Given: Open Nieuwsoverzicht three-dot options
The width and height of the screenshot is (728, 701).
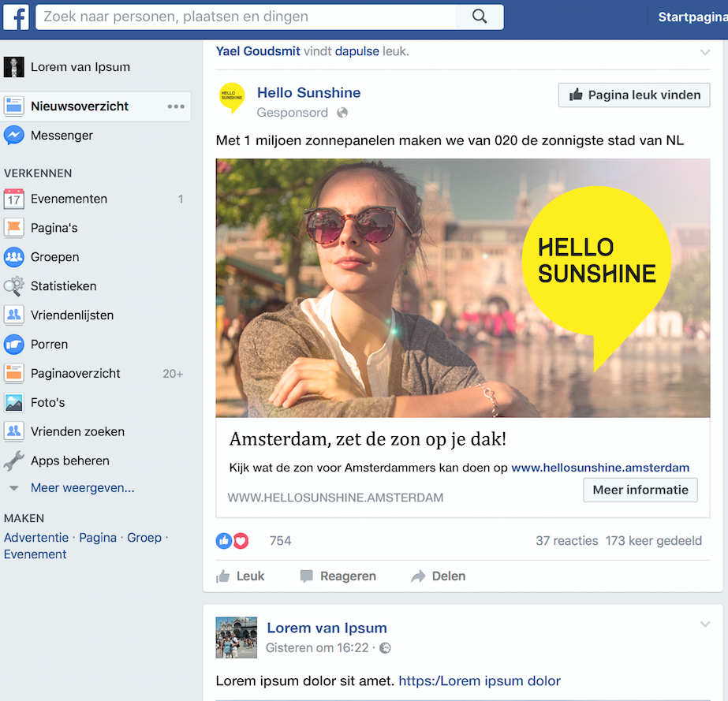Looking at the screenshot, I should [176, 106].
